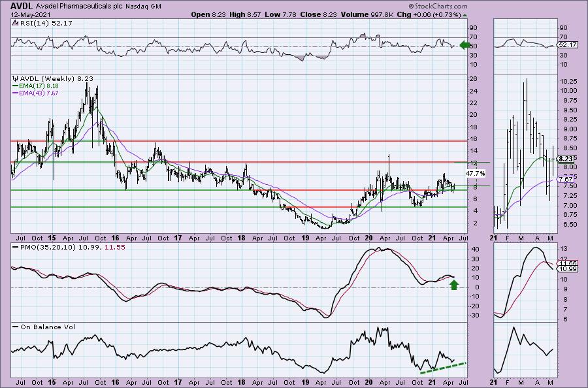Click the 52.17 RSI value tag
The image size is (588, 388).
pyautogui.click(x=567, y=45)
